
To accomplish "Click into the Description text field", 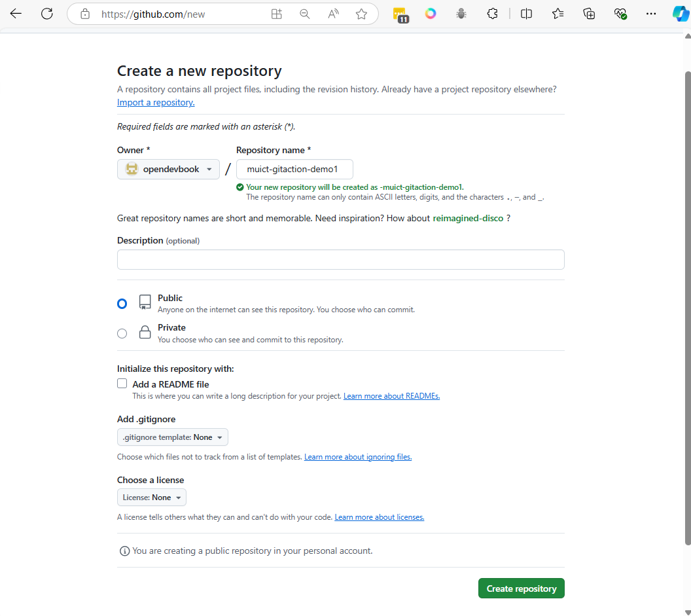I will point(340,260).
